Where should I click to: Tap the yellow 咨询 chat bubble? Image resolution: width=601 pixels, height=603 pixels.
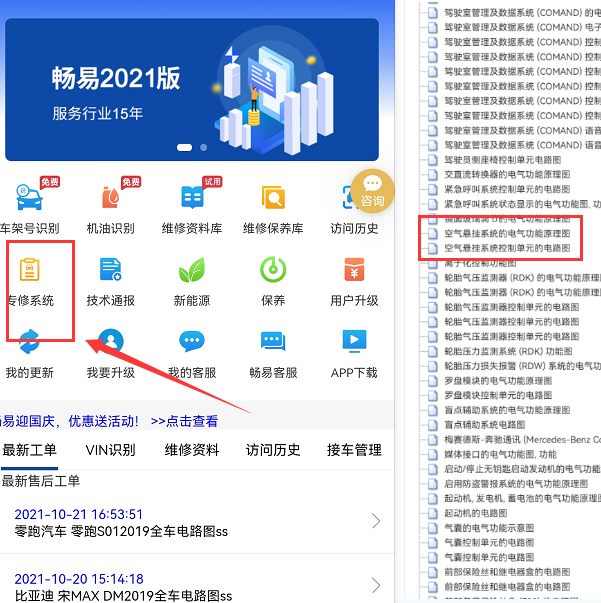click(x=372, y=192)
